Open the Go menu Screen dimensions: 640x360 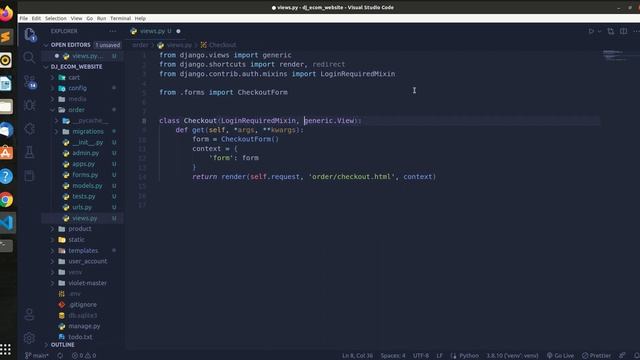point(89,18)
